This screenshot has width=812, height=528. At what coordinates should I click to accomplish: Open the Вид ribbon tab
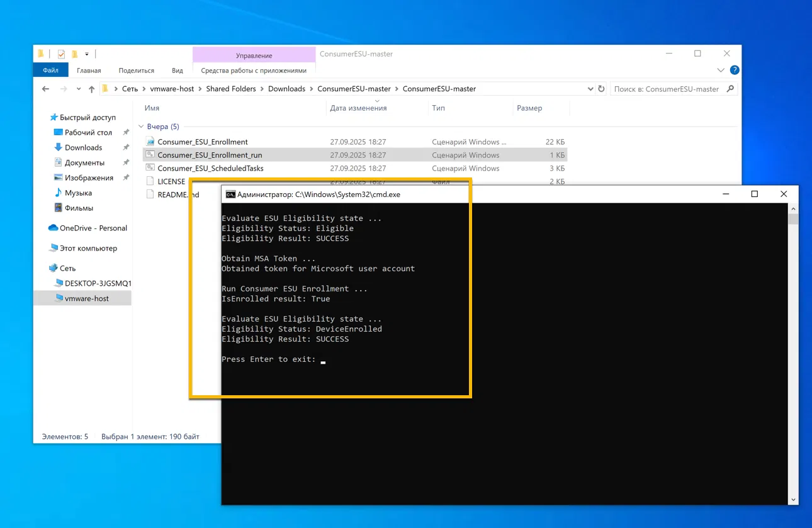tap(178, 70)
